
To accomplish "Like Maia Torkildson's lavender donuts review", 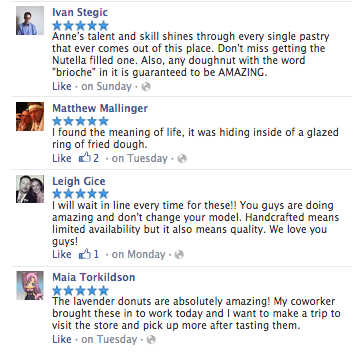I will tap(62, 339).
